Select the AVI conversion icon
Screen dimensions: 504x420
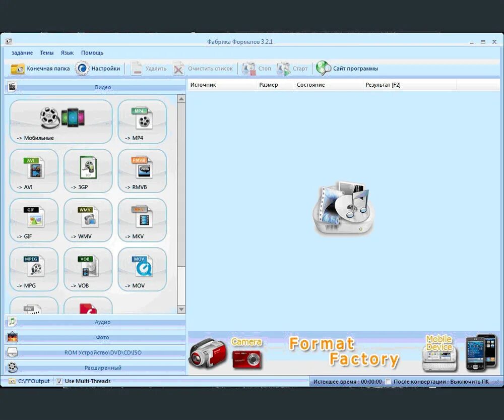pyautogui.click(x=34, y=171)
